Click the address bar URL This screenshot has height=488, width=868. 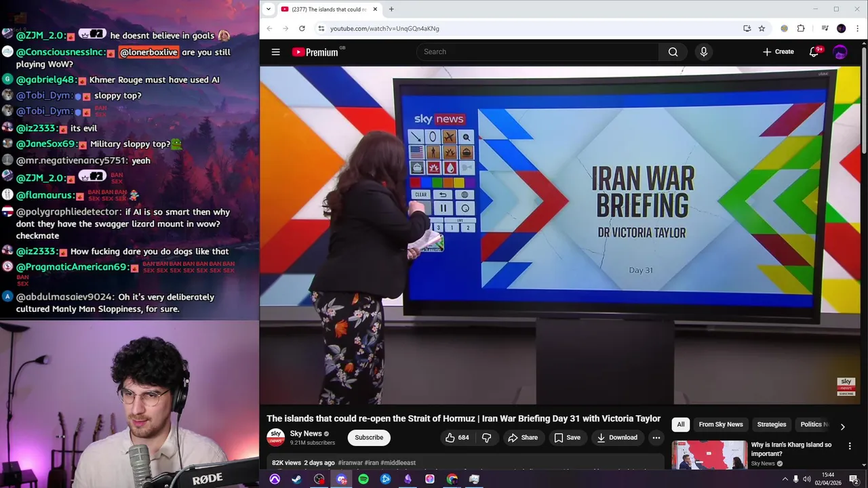[384, 28]
